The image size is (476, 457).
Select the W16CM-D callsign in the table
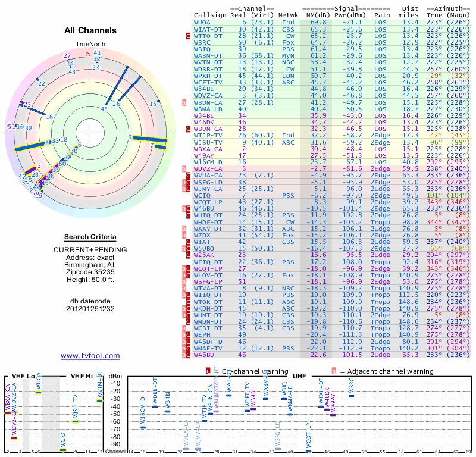click(x=208, y=162)
